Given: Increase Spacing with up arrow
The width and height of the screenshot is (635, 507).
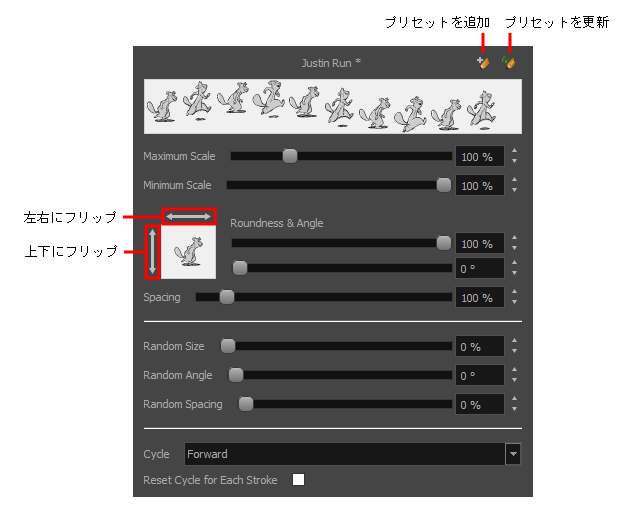Looking at the screenshot, I should point(514,292).
